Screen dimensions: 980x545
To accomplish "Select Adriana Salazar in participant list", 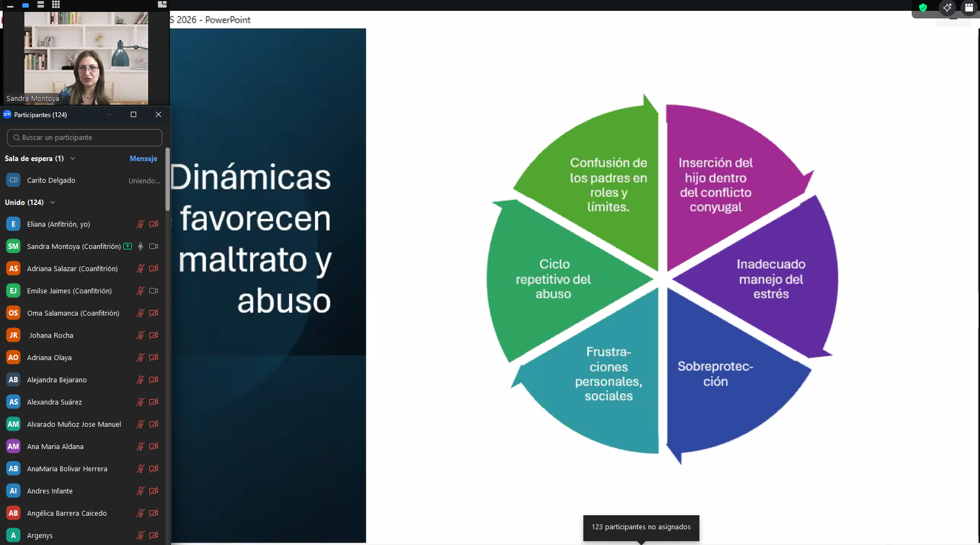I will click(x=72, y=268).
